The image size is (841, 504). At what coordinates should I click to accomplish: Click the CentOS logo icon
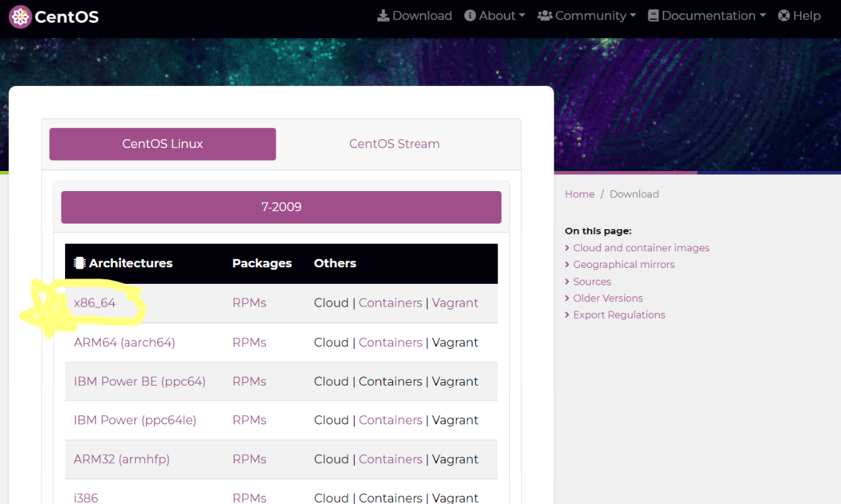tap(21, 17)
